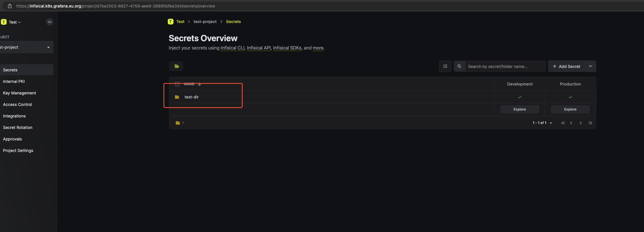
Task: Go to the next results page
Action: point(581,123)
